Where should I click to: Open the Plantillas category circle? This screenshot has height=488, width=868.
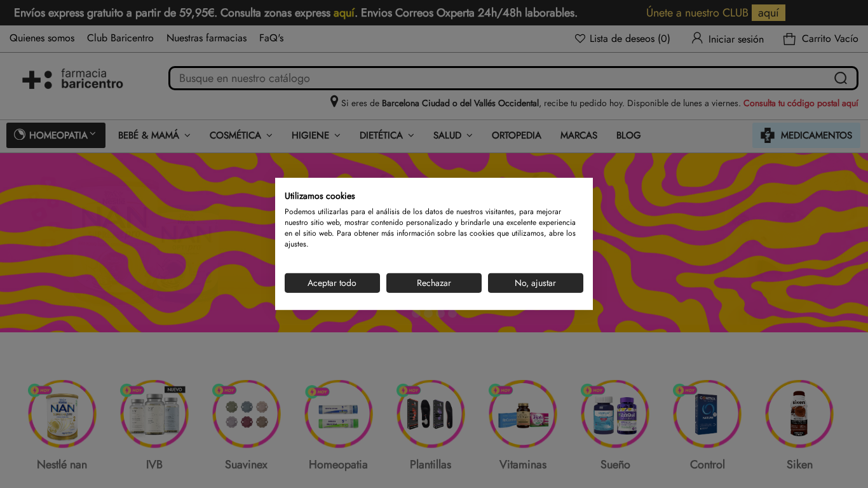[x=431, y=414]
